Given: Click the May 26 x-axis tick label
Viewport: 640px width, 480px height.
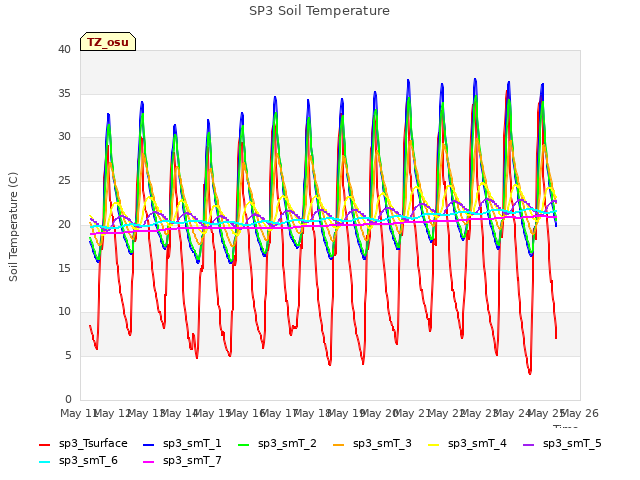Looking at the screenshot, I should pyautogui.click(x=580, y=413).
